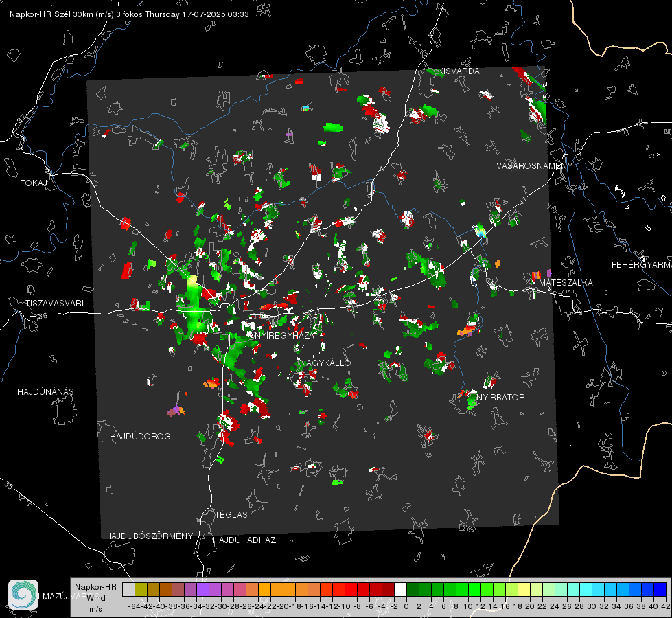Choose the olive swatch in the legend
This screenshot has width=672, height=618.
pos(141,589)
